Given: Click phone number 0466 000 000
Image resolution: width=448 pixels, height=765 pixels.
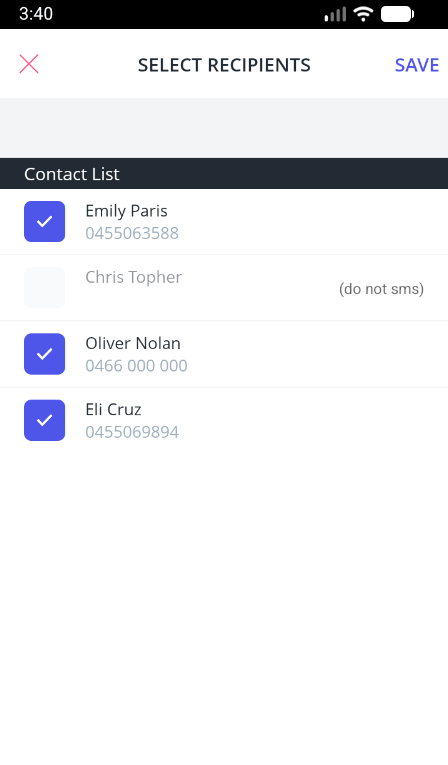Looking at the screenshot, I should coord(136,365).
